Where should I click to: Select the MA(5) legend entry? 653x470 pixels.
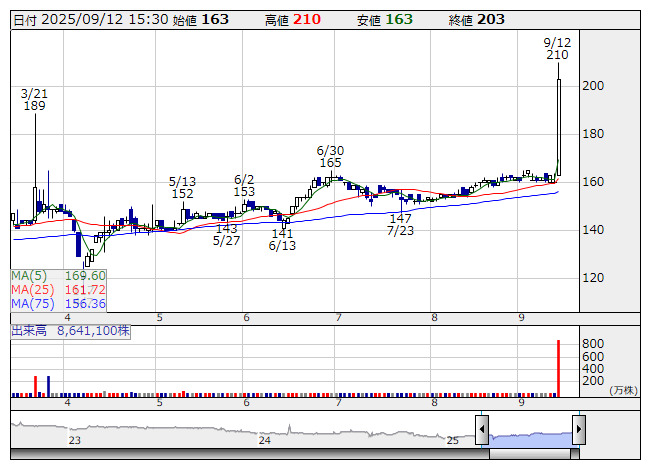tap(58, 275)
